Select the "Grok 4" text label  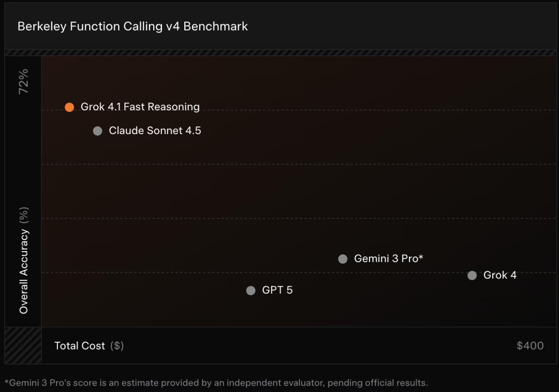coord(499,275)
